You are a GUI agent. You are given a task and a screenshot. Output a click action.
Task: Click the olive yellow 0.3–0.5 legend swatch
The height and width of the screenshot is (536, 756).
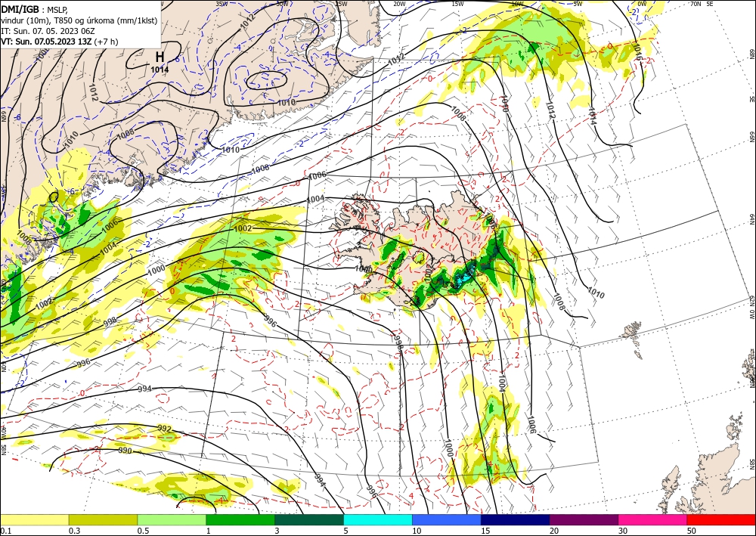coord(103,519)
